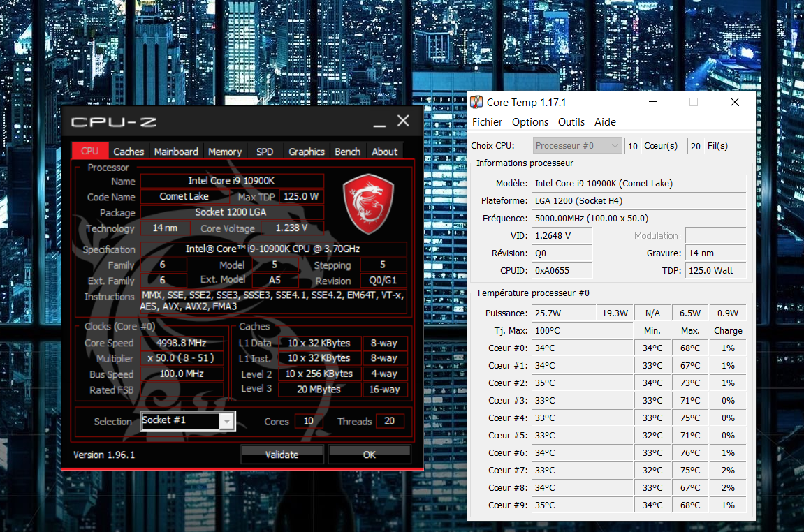Click the LGA 1200 (Socket H4) platform field
This screenshot has height=532, width=804.
tap(639, 201)
